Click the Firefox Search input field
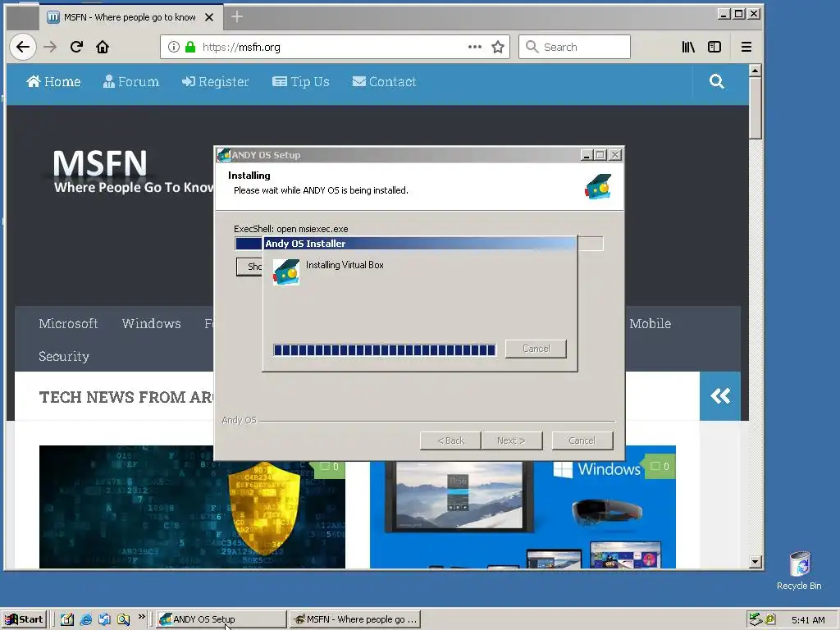This screenshot has width=840, height=630. click(574, 47)
